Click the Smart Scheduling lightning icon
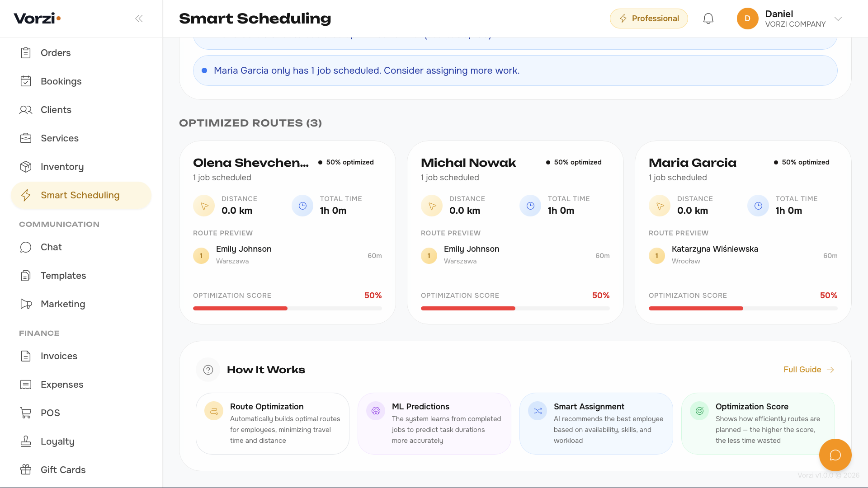Image resolution: width=868 pixels, height=488 pixels. click(26, 195)
